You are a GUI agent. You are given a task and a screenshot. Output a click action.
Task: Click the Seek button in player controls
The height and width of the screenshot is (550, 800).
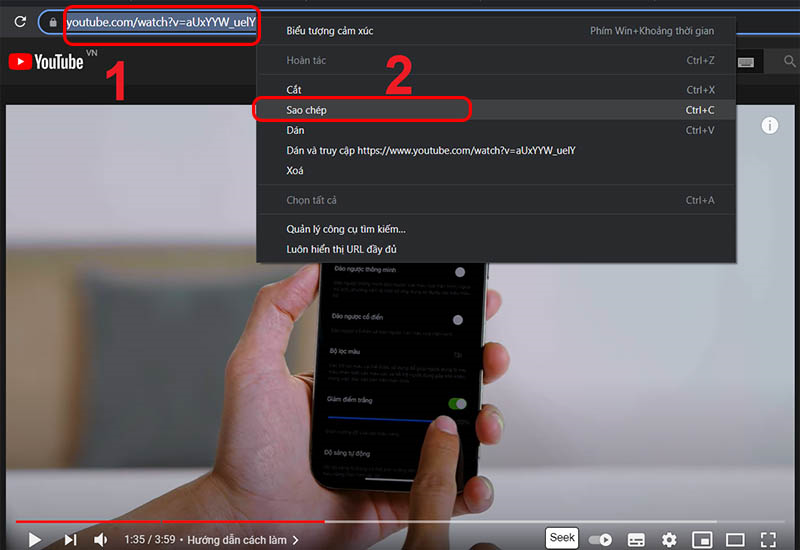click(562, 538)
